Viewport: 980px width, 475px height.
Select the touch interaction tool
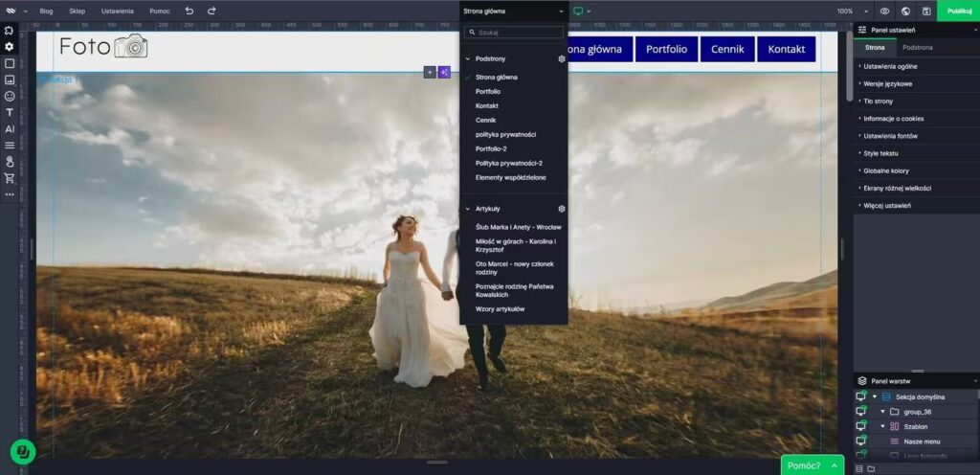pyautogui.click(x=10, y=162)
